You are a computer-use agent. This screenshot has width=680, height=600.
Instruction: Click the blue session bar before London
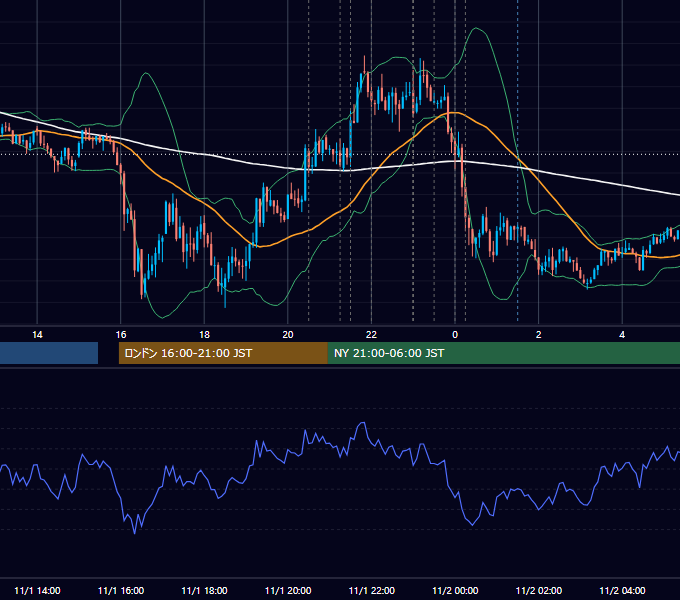point(49,353)
